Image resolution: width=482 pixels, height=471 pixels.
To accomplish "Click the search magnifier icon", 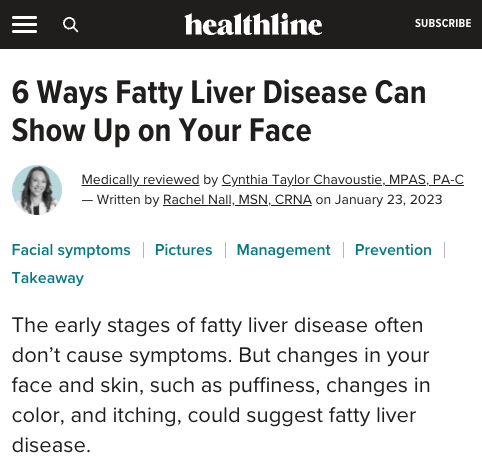I will (x=70, y=25).
